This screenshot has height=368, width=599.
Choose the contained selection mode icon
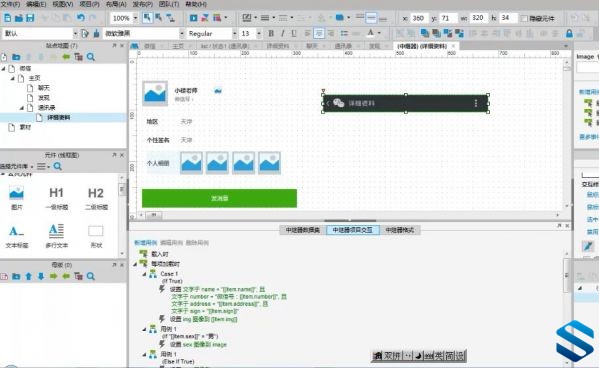158,18
